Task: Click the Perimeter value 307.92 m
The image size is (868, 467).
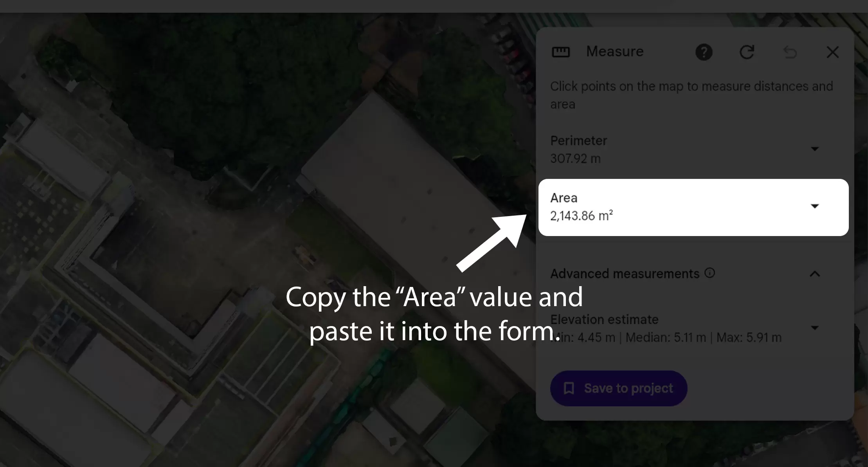Action: 575,159
